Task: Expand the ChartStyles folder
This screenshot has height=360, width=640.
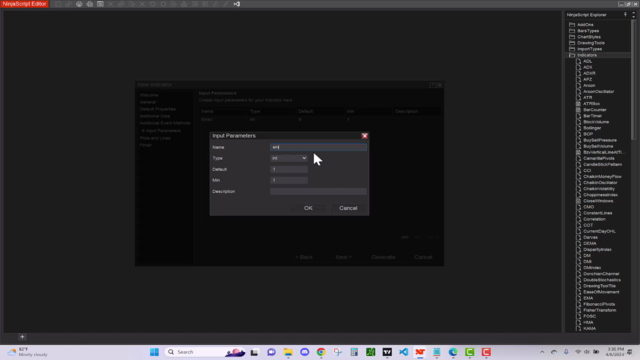Action: (589, 37)
